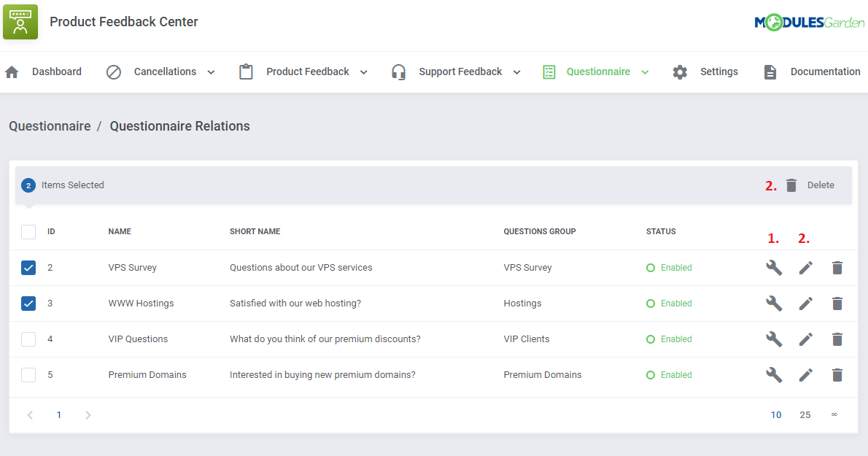Show unlimited entries per page
Screen dimensions: 868x456
click(834, 414)
